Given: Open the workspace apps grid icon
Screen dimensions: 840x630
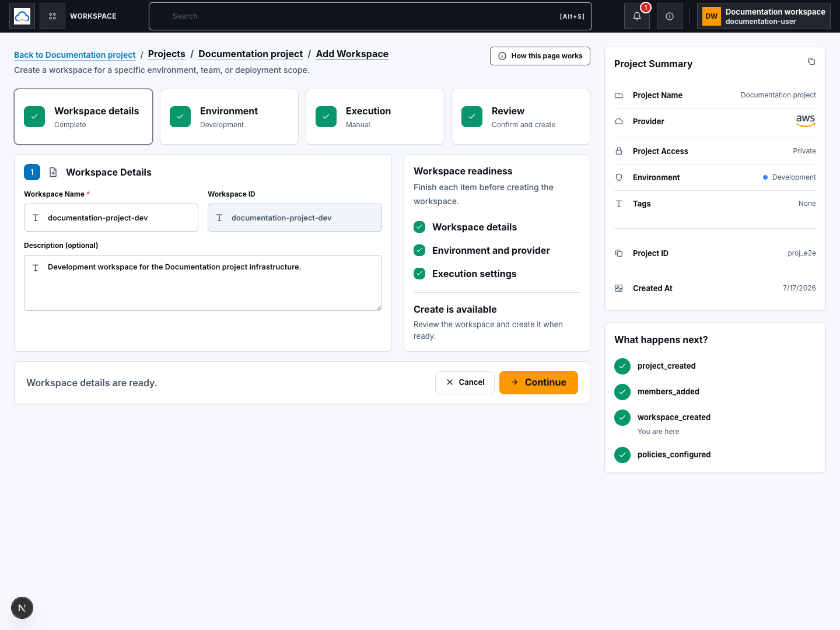Looking at the screenshot, I should (x=52, y=16).
